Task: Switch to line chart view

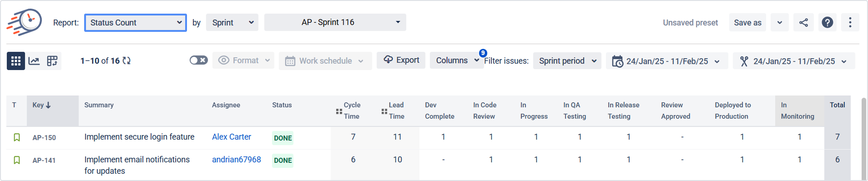Action: 34,61
